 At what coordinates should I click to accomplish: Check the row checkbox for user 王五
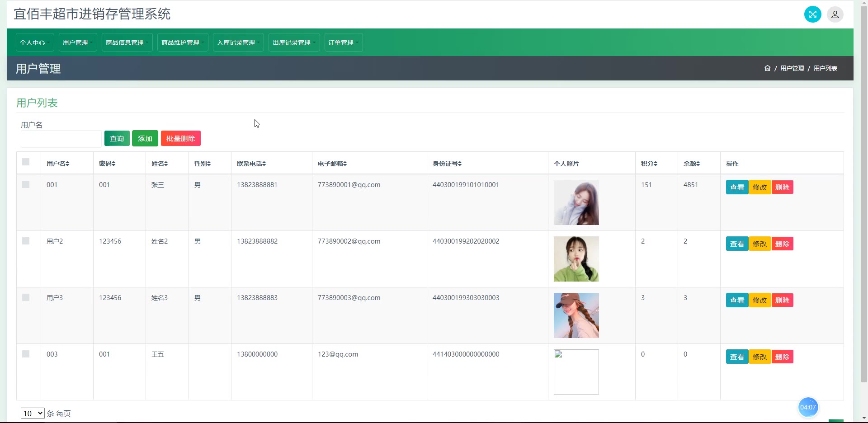26,354
